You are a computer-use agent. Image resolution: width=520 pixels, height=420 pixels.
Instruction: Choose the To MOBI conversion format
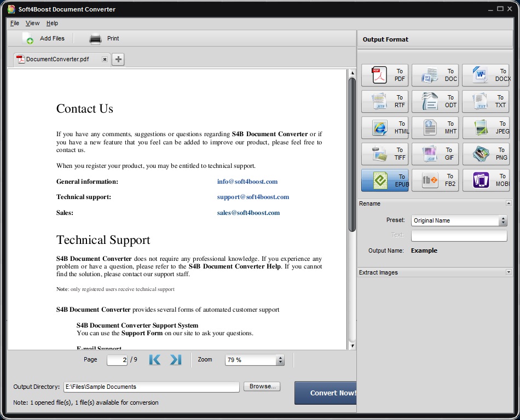486,180
